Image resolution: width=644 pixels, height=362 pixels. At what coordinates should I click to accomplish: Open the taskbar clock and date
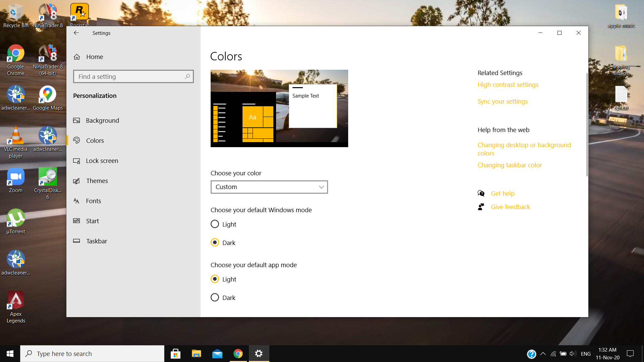[x=607, y=354]
